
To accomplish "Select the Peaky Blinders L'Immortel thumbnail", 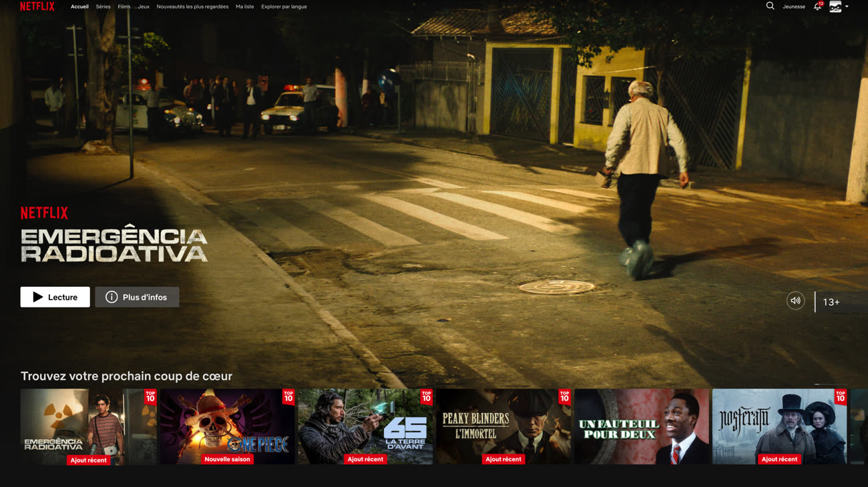I will pyautogui.click(x=503, y=426).
